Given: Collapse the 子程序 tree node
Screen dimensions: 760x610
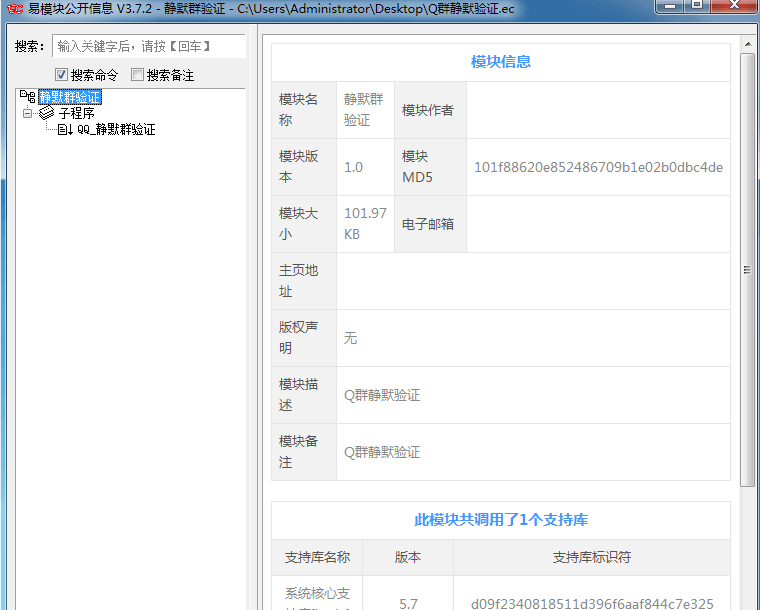Looking at the screenshot, I should pos(27,113).
